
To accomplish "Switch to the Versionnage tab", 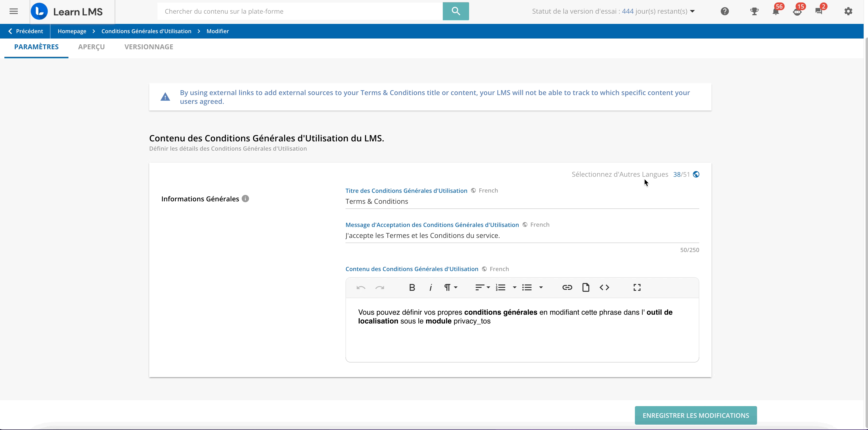I will pyautogui.click(x=148, y=47).
